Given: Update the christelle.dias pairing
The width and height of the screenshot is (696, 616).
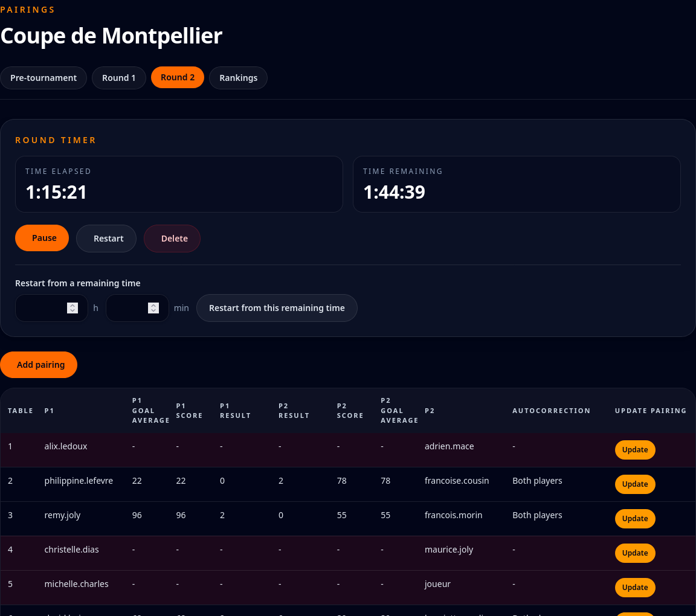Looking at the screenshot, I should tap(635, 553).
